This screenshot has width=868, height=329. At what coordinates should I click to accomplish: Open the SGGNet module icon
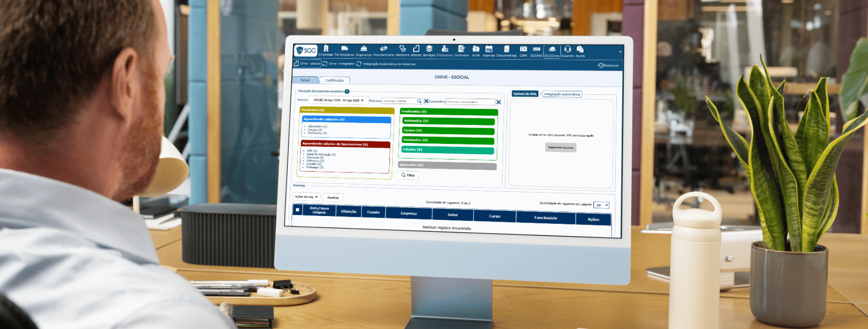click(536, 49)
